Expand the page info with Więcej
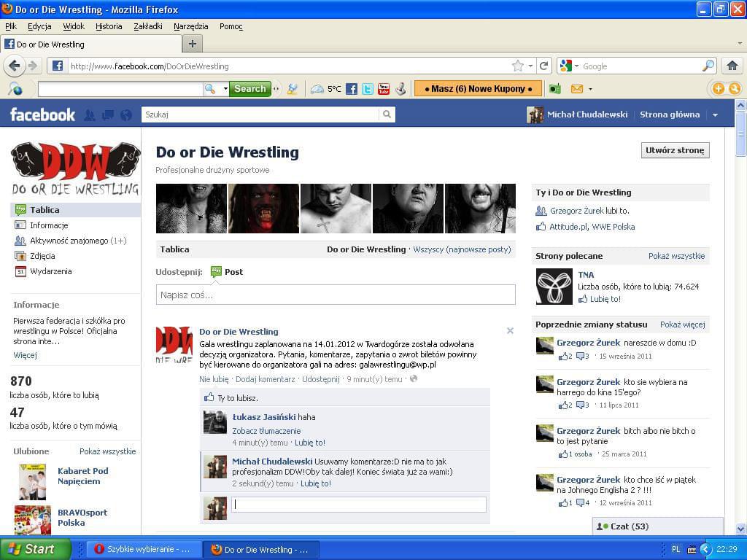Screen dimensions: 747x560 pos(26,355)
